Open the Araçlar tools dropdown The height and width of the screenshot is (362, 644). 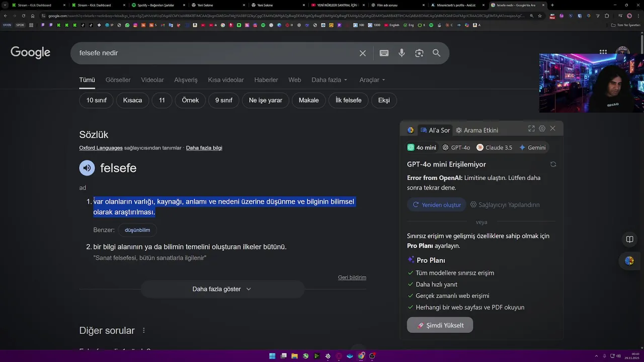(372, 80)
